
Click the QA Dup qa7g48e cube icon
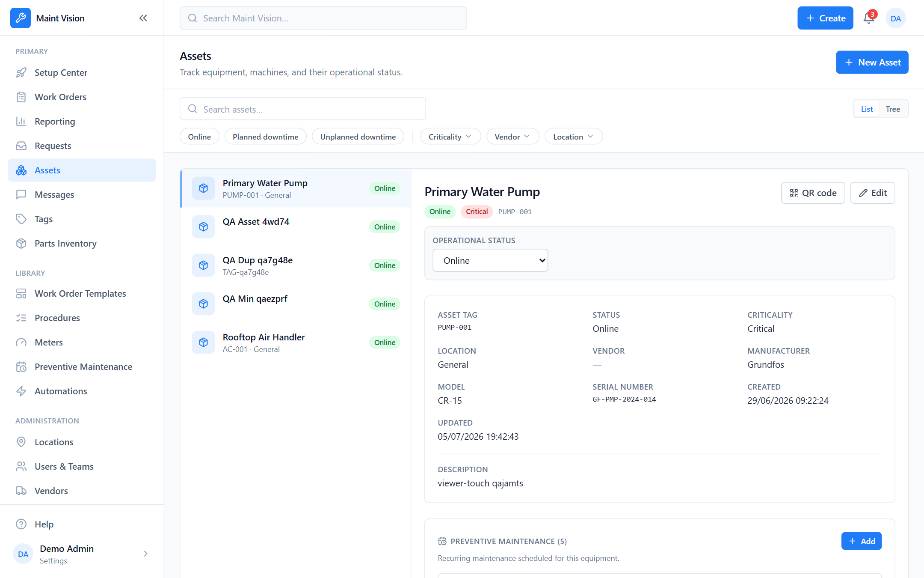click(x=204, y=265)
